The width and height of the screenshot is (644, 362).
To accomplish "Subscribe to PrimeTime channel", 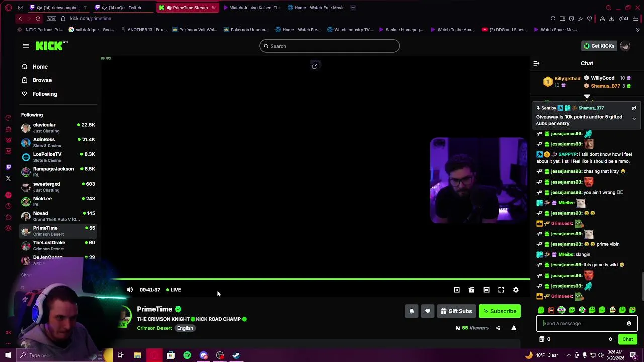I will (500, 311).
